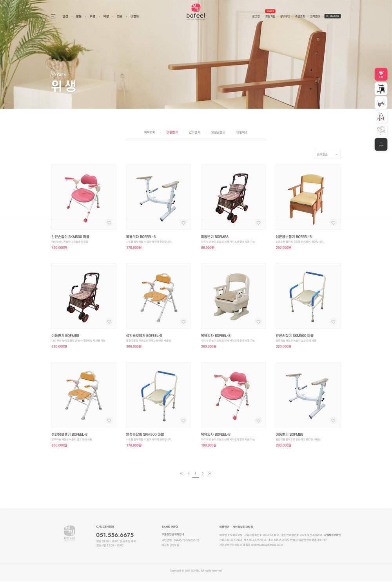This screenshot has width=392, height=582.
Task: Go to previous page arrow in pagination
Action: click(189, 473)
